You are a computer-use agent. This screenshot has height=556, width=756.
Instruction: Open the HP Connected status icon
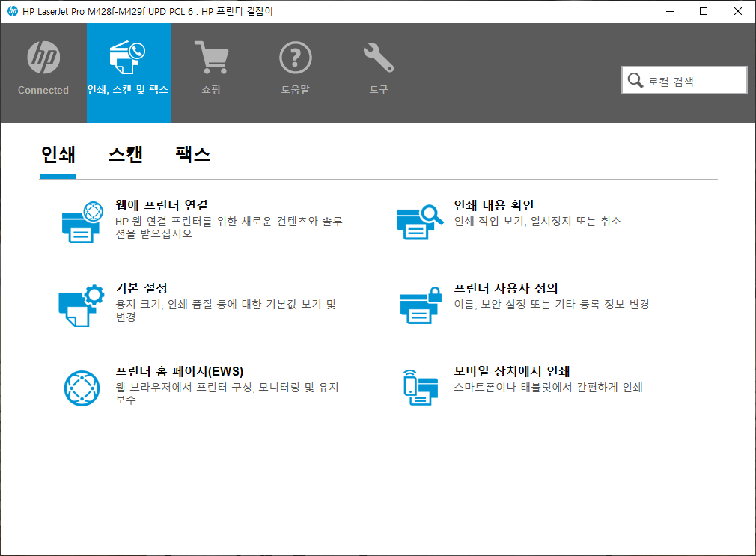[x=43, y=58]
